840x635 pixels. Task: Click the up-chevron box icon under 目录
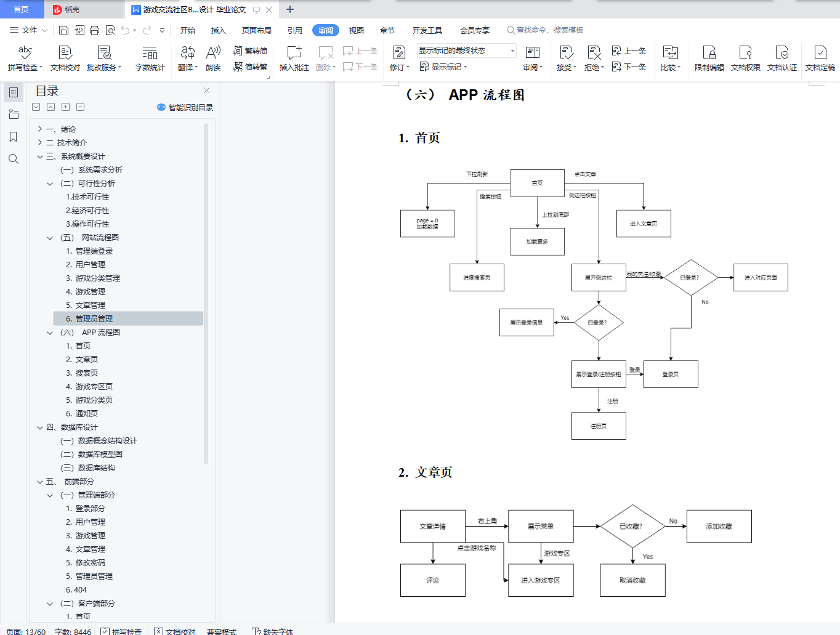51,107
